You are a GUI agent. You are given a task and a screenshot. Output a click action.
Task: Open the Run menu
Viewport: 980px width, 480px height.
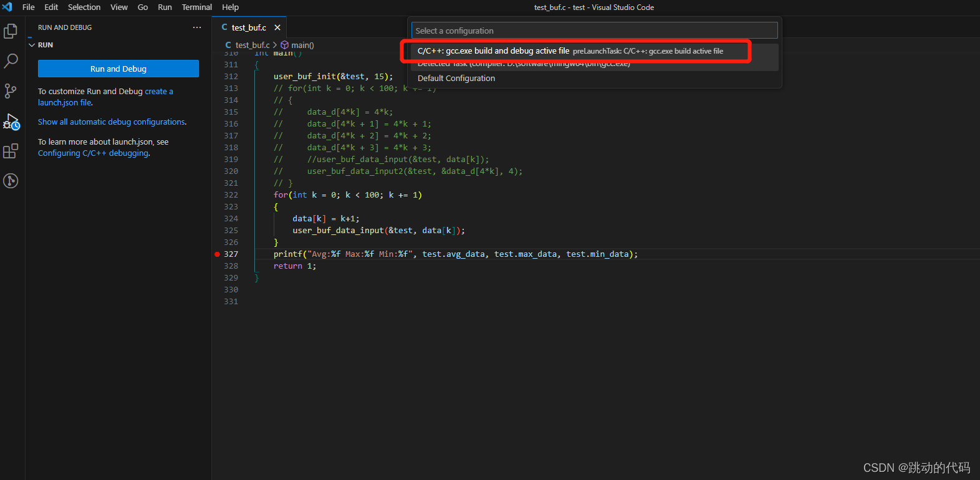pyautogui.click(x=165, y=7)
